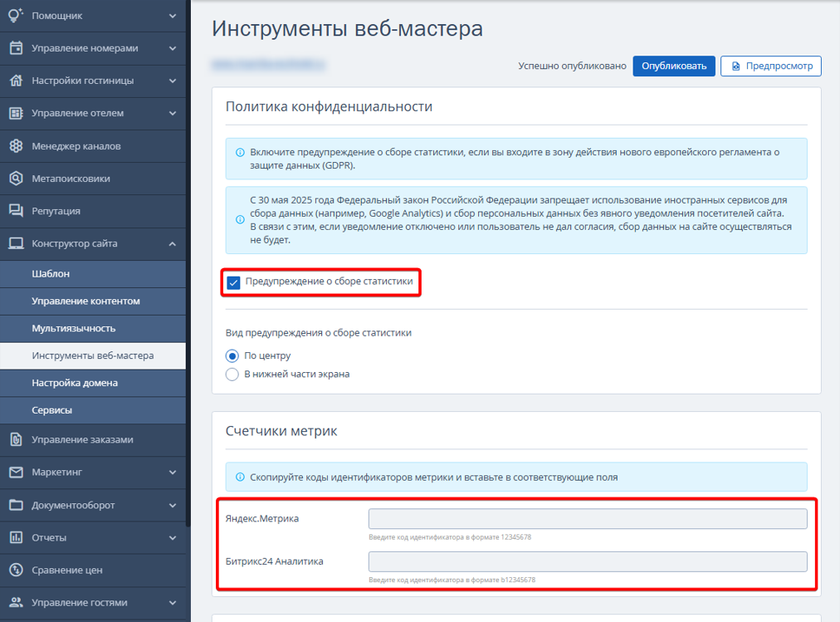The width and height of the screenshot is (840, 622).
Task: Open Репутация menu label
Action: pyautogui.click(x=56, y=211)
